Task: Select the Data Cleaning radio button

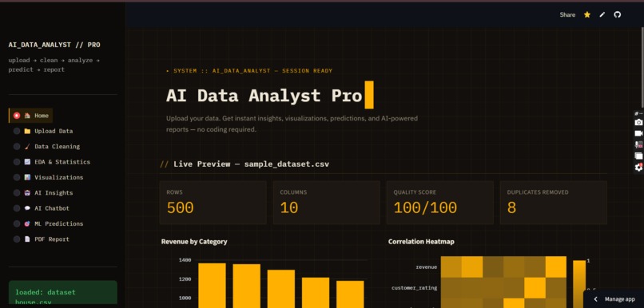Action: click(17, 146)
